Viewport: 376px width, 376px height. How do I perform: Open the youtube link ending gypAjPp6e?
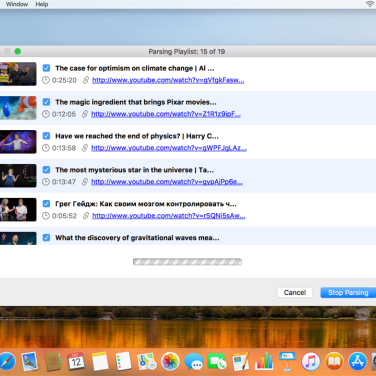(x=167, y=182)
